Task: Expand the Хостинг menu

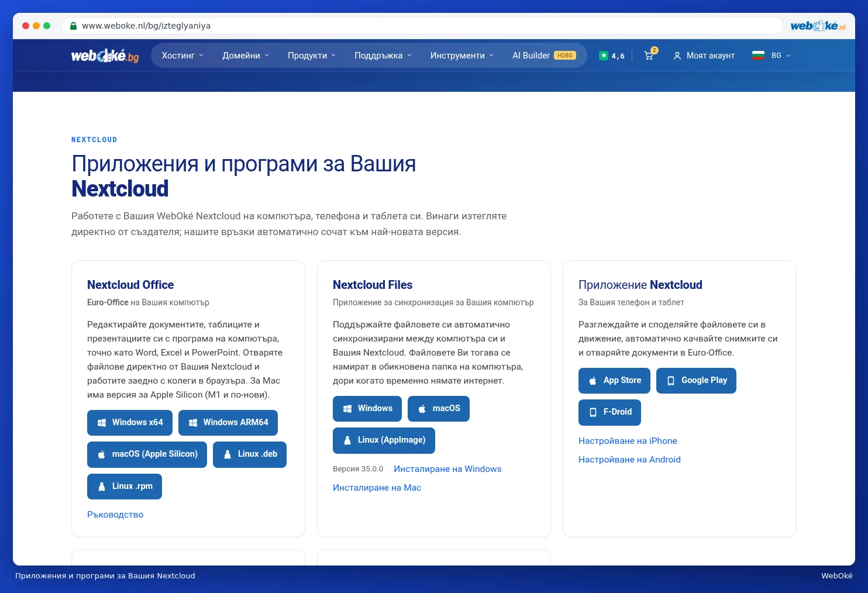Action: [x=182, y=56]
